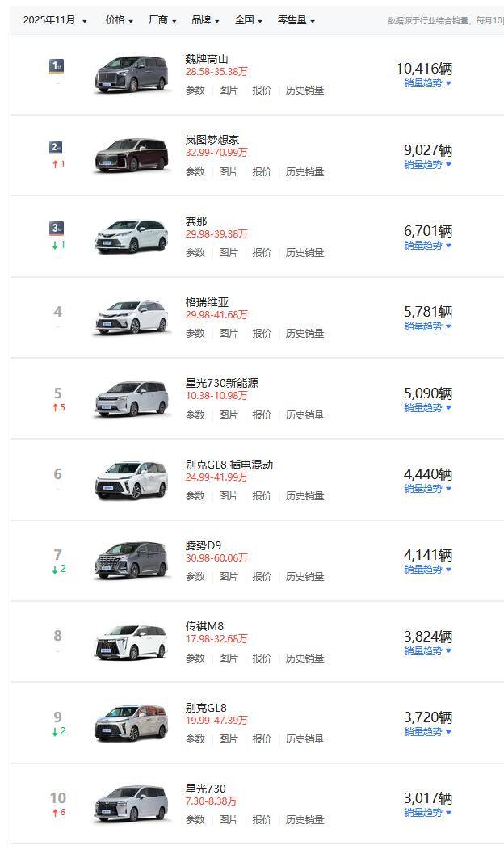View 参数 for 赛那
The height and width of the screenshot is (854, 504).
tap(195, 253)
